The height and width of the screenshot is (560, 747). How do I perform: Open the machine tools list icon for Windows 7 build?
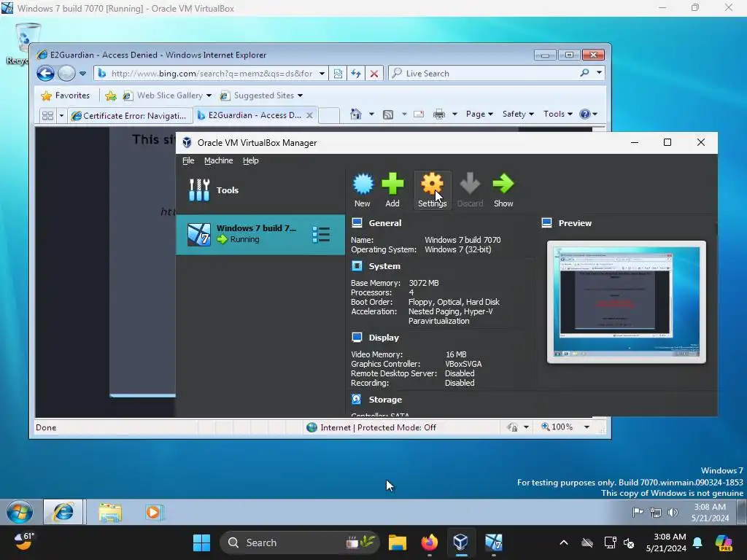[321, 234]
